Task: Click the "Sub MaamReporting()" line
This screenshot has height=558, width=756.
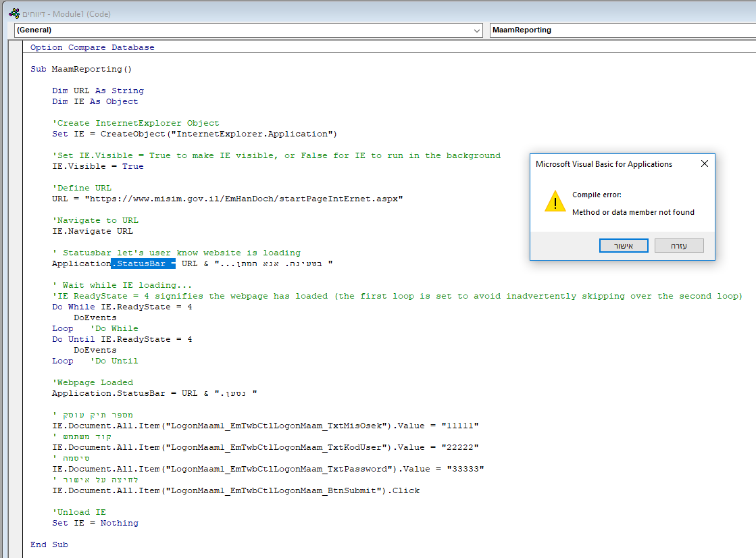Action: (81, 70)
